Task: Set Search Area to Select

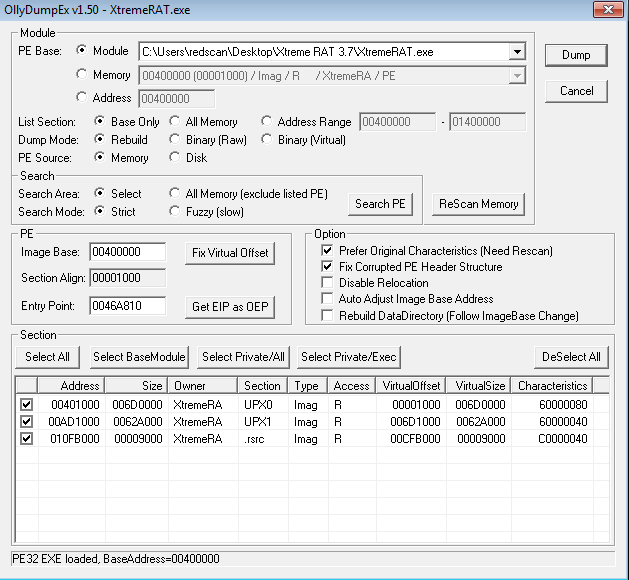Action: point(99,193)
